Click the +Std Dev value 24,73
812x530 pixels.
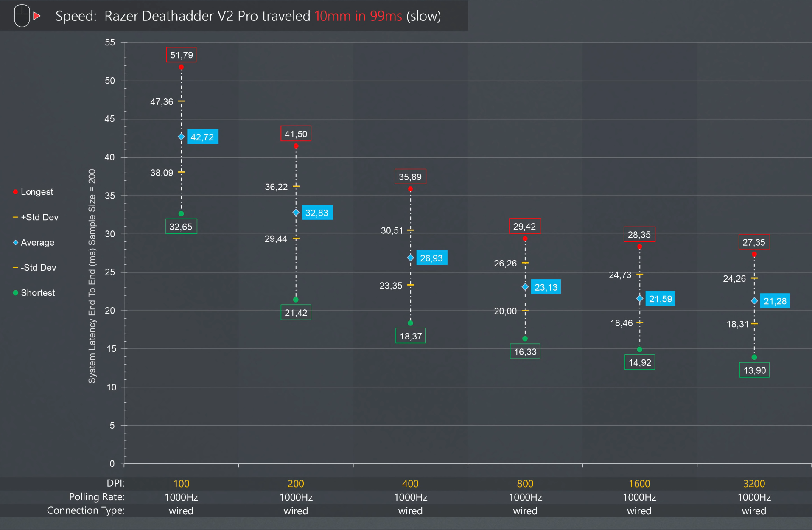point(620,275)
